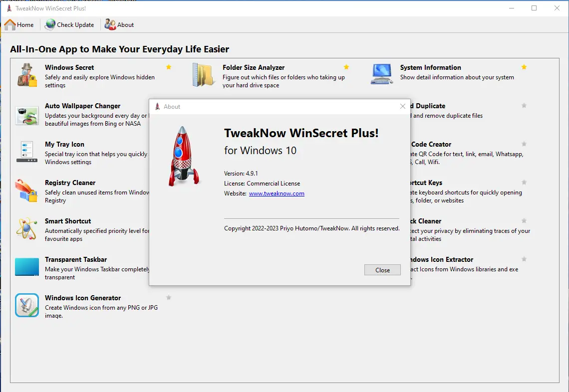The height and width of the screenshot is (392, 569).
Task: Open the Windows Secret title link
Action: (69, 67)
